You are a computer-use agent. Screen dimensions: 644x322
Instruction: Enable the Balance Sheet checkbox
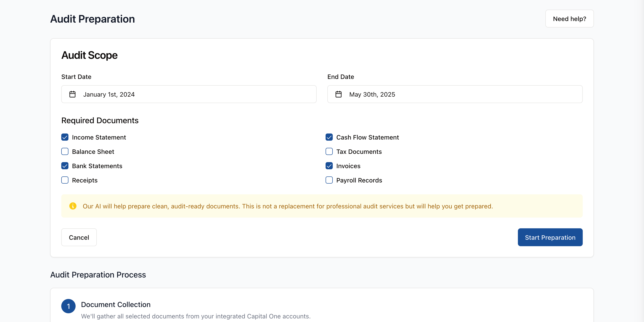[x=65, y=152]
